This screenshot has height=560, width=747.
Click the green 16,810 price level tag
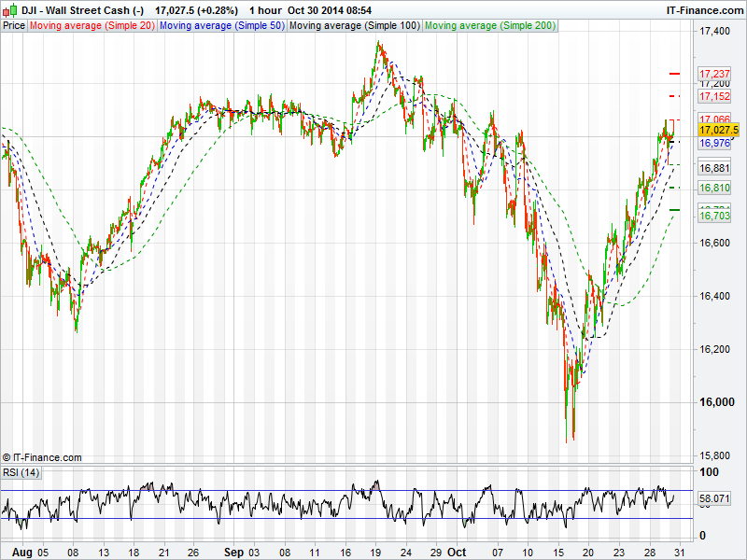pos(715,188)
